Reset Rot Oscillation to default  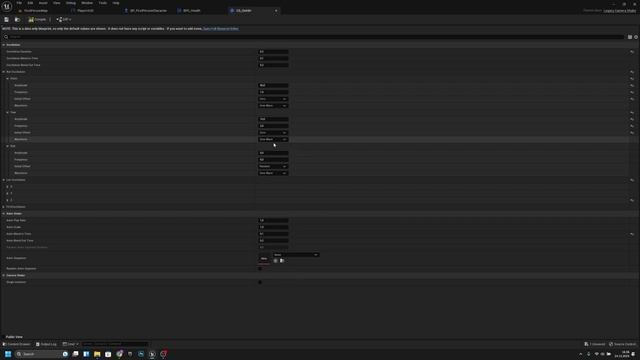click(632, 72)
